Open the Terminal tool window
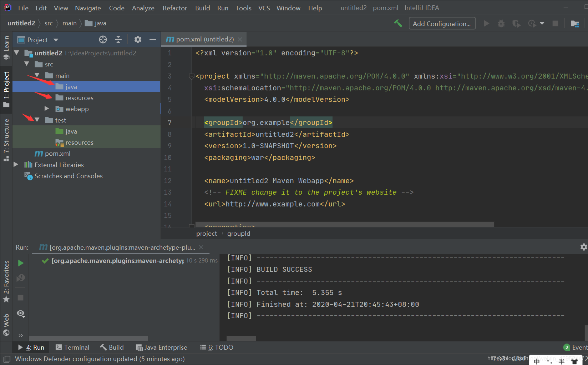Screen dimensions: 588x365 72,347
